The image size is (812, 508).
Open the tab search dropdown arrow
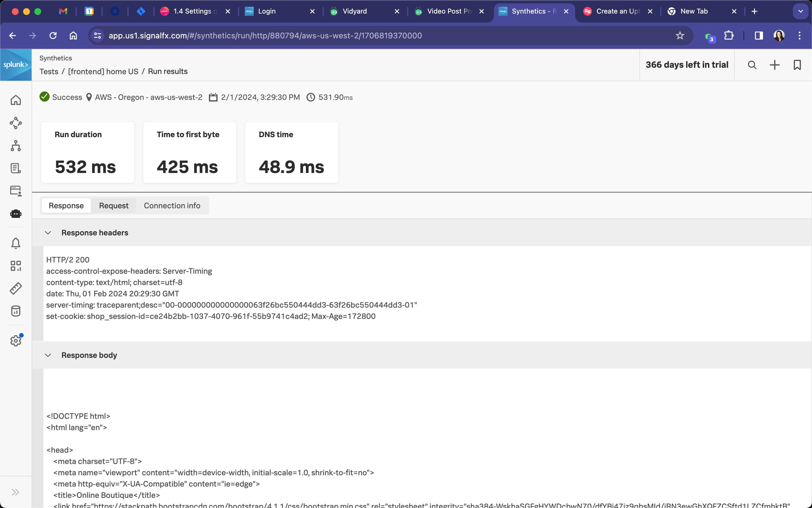[x=801, y=11]
